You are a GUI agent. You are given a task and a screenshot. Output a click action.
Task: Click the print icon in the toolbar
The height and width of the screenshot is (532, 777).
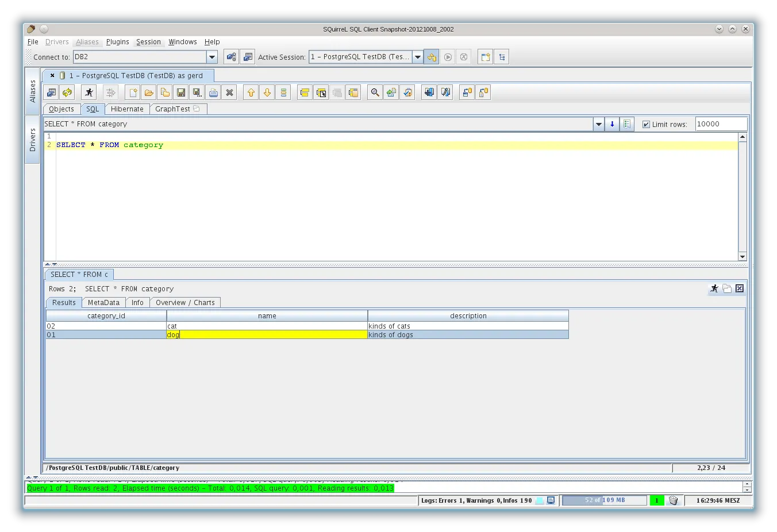click(x=213, y=92)
